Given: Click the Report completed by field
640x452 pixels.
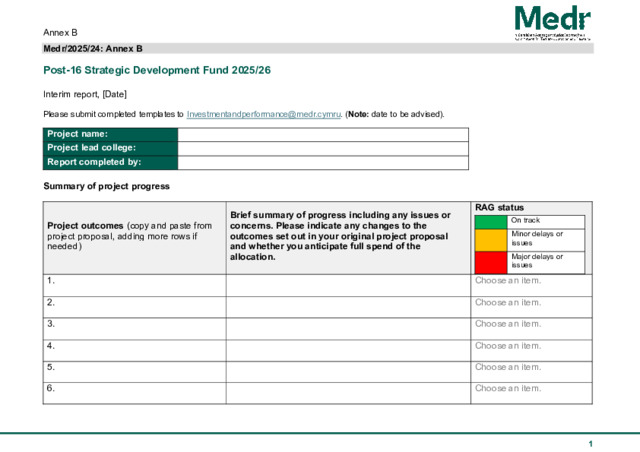Looking at the screenshot, I should (322, 162).
